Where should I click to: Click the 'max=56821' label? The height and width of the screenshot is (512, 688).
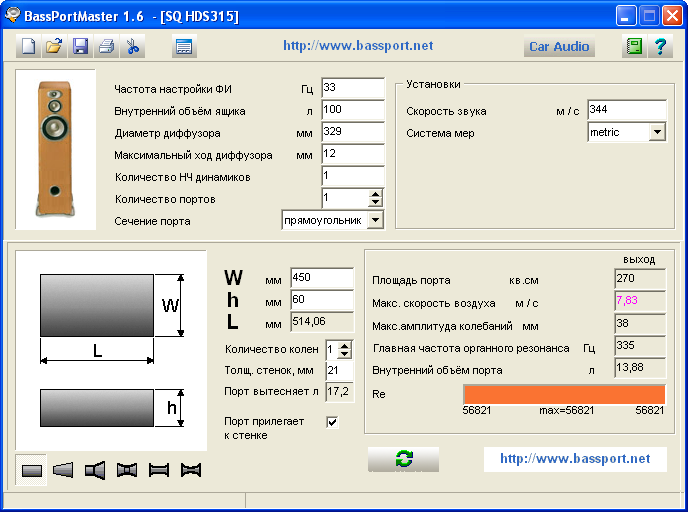[x=566, y=411]
